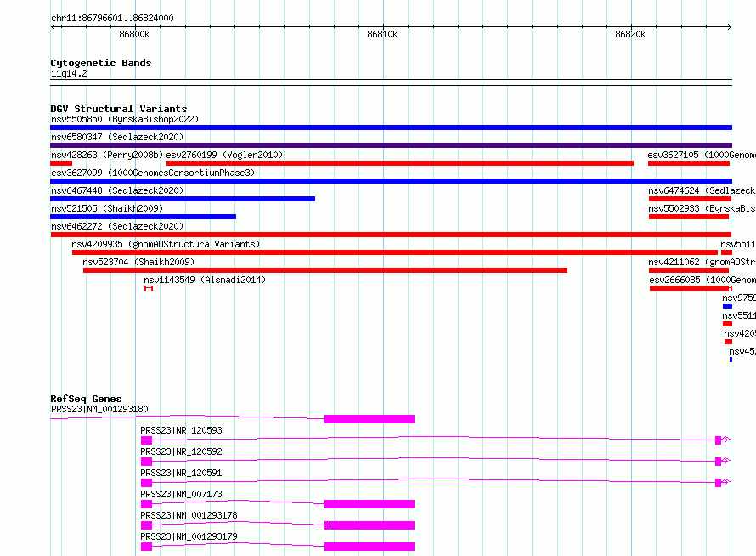
Task: Click the red bar under nsv5502933
Action: (689, 217)
